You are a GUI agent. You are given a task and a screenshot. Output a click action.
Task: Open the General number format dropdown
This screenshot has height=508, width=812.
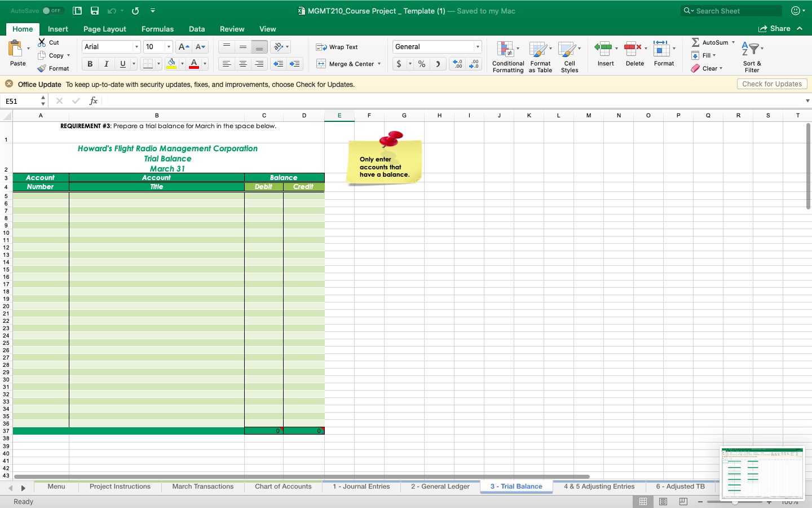click(478, 47)
